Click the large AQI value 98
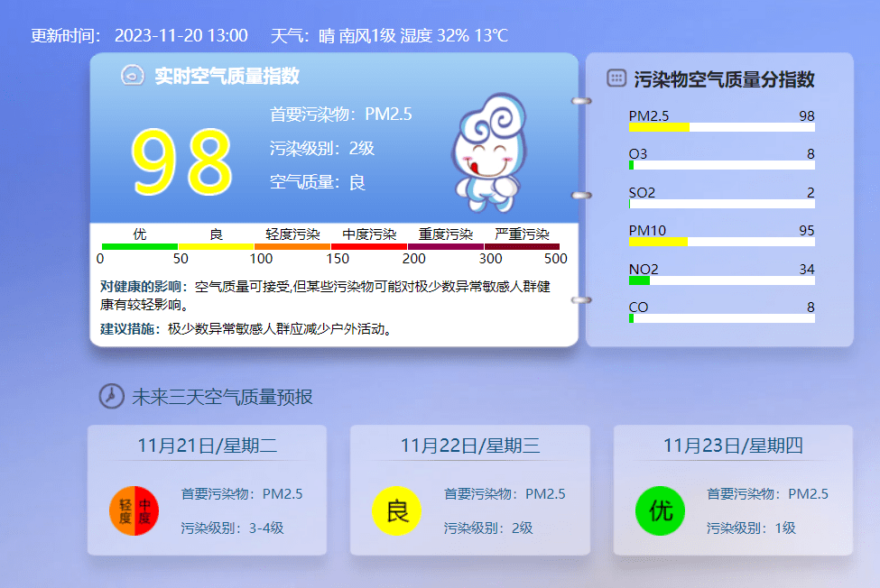The image size is (880, 588). point(181,161)
